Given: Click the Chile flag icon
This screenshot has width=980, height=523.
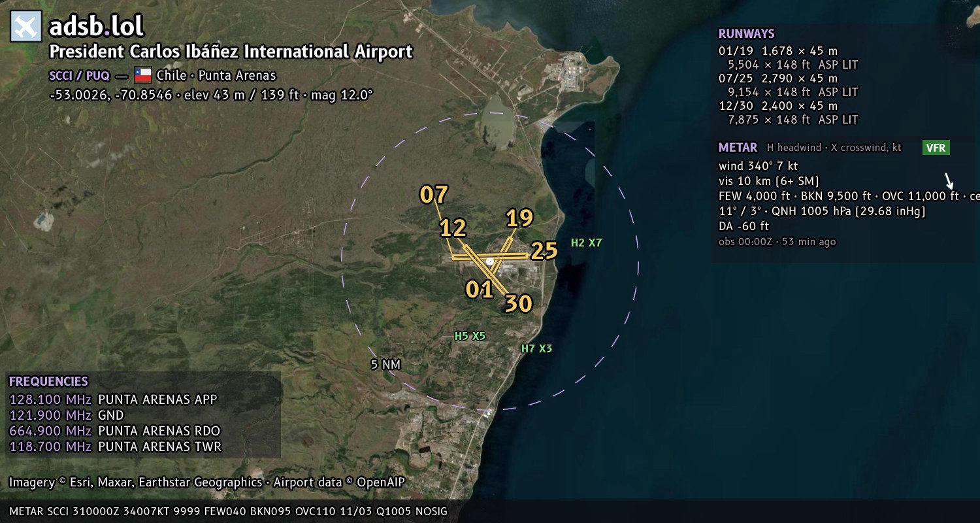Looking at the screenshot, I should click(x=143, y=75).
